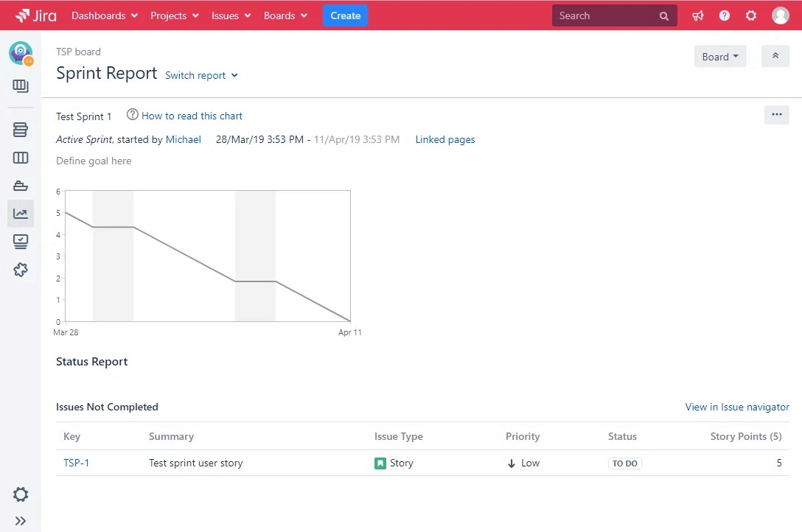Open the TSP-1 issue link
The image size is (802, 532).
pyautogui.click(x=77, y=463)
